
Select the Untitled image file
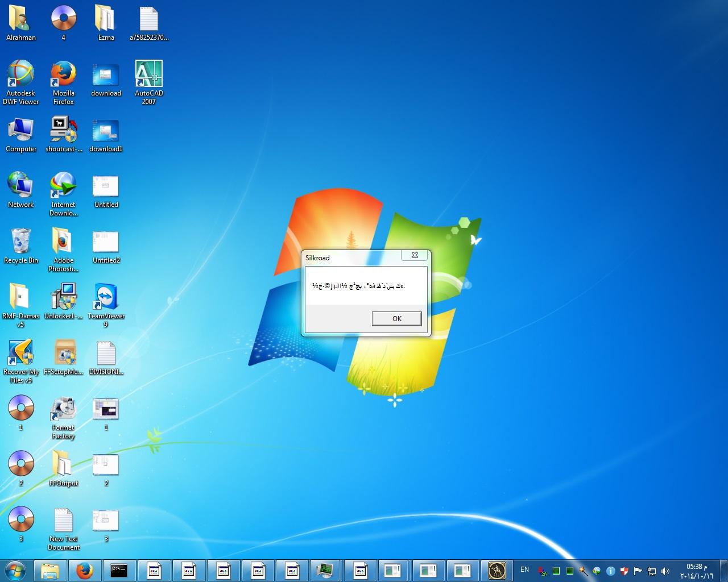click(x=106, y=191)
